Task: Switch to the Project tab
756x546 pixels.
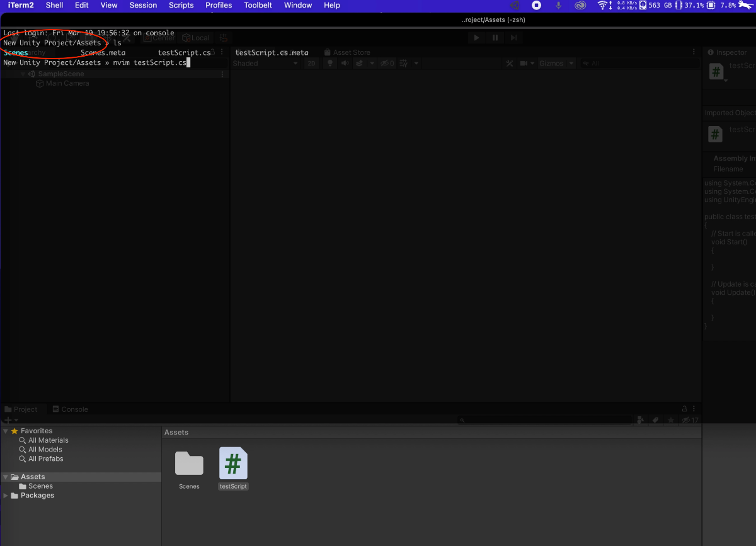Action: (x=21, y=409)
